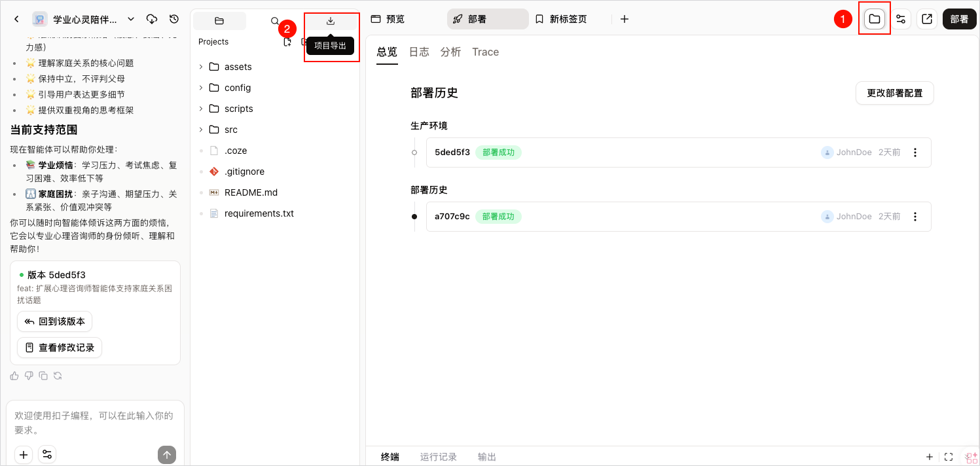Switch to the 终端 bottom tab
Viewport: 980px width, 466px height.
pos(390,457)
